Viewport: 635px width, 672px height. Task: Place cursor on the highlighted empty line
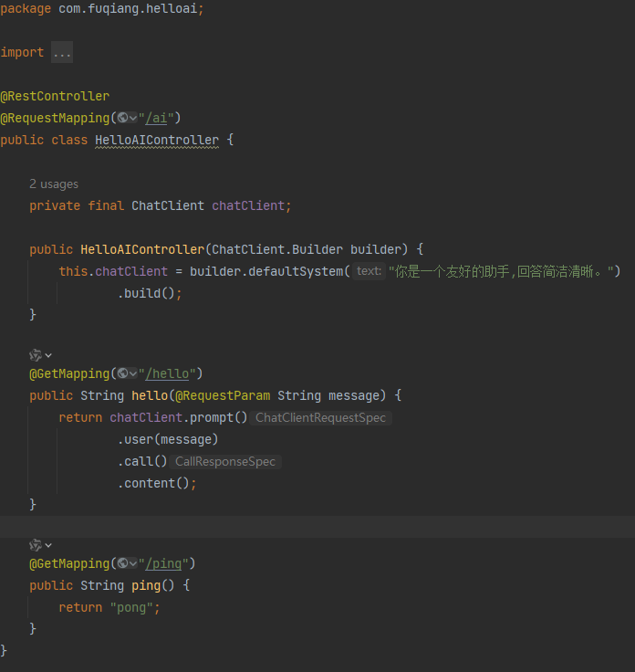pyautogui.click(x=317, y=527)
